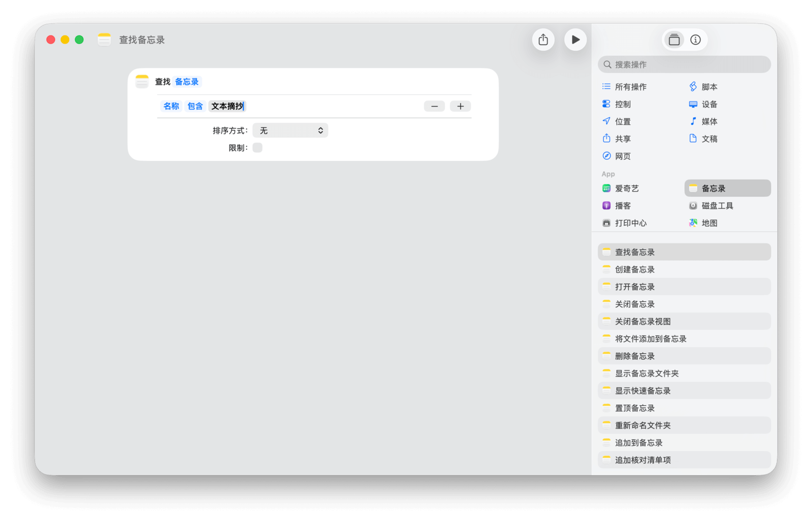Add the 创建备忘录 action
Screen dimensions: 812x521
click(634, 269)
